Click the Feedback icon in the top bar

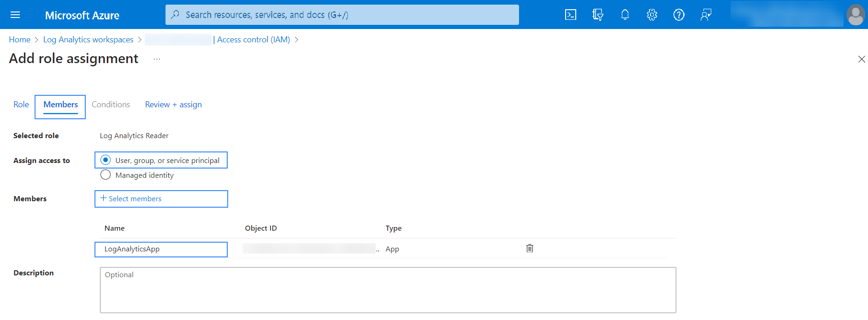tap(706, 15)
